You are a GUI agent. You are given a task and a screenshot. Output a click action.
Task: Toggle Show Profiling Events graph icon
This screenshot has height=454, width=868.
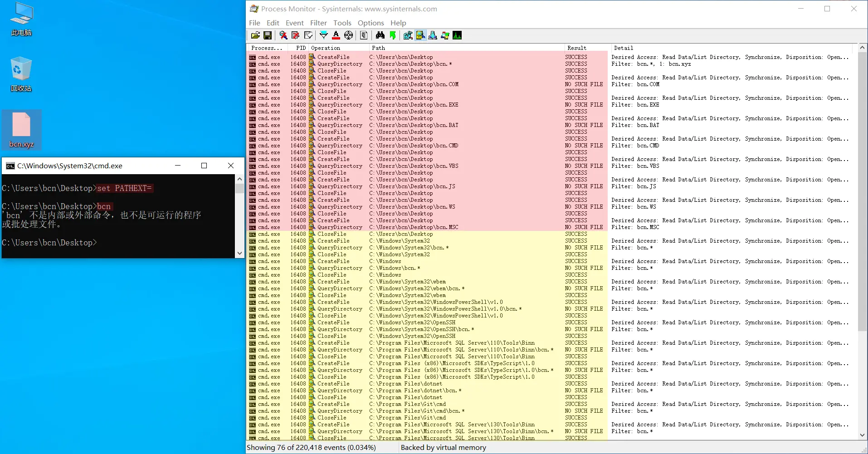pos(457,35)
